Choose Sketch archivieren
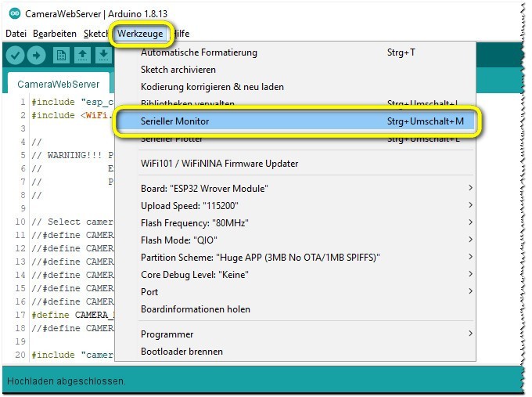 (x=295, y=70)
